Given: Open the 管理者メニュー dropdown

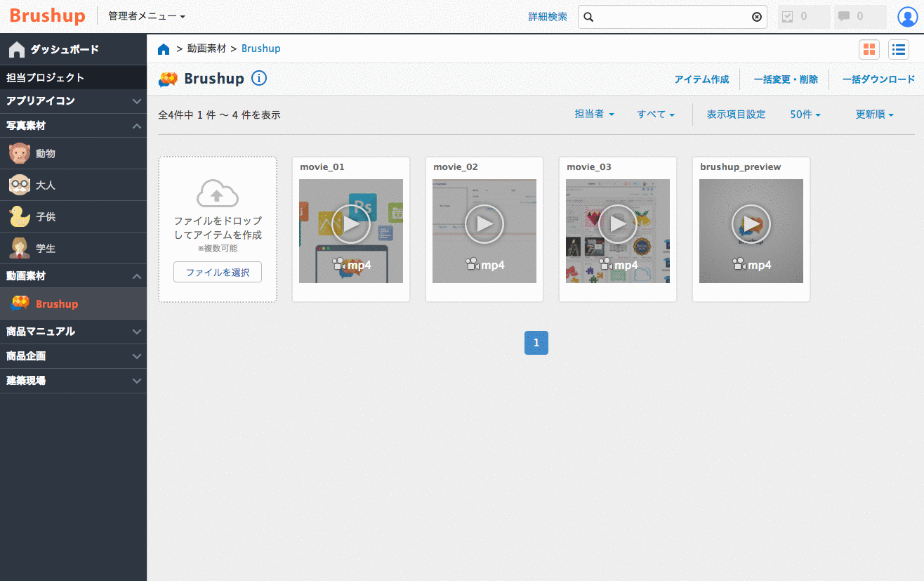Looking at the screenshot, I should [147, 15].
